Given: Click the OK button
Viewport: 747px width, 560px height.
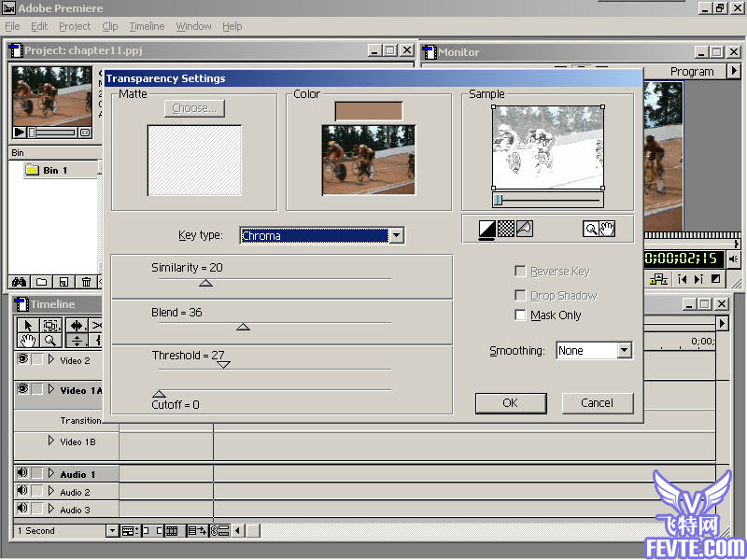Looking at the screenshot, I should (510, 403).
